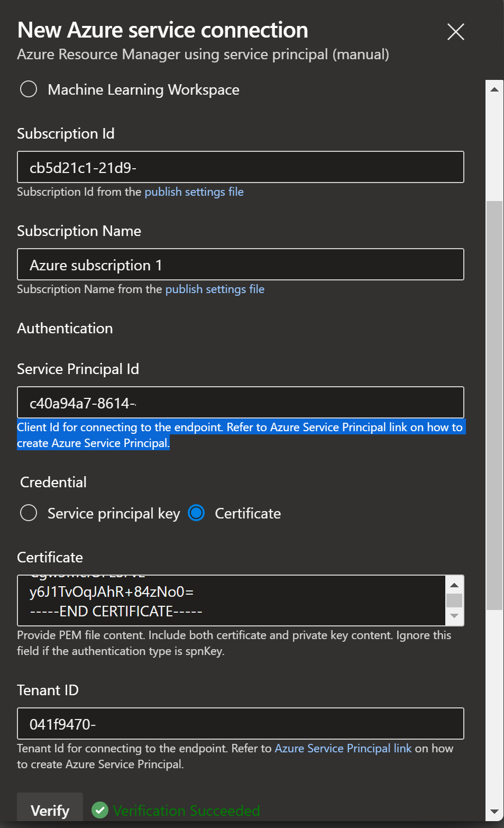Click the certificate box scroll up arrow

point(454,585)
